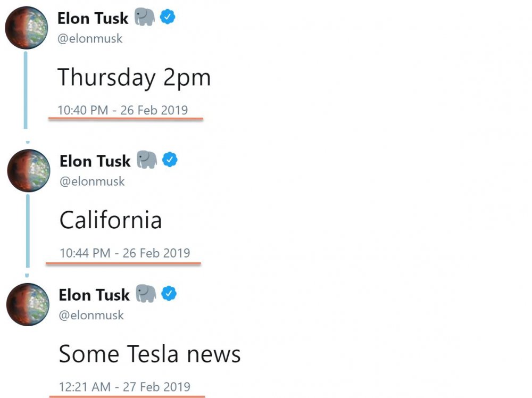Image resolution: width=532 pixels, height=398 pixels.
Task: Open the 10:44 PM - 26 Feb 2019 timestamp
Action: (124, 253)
